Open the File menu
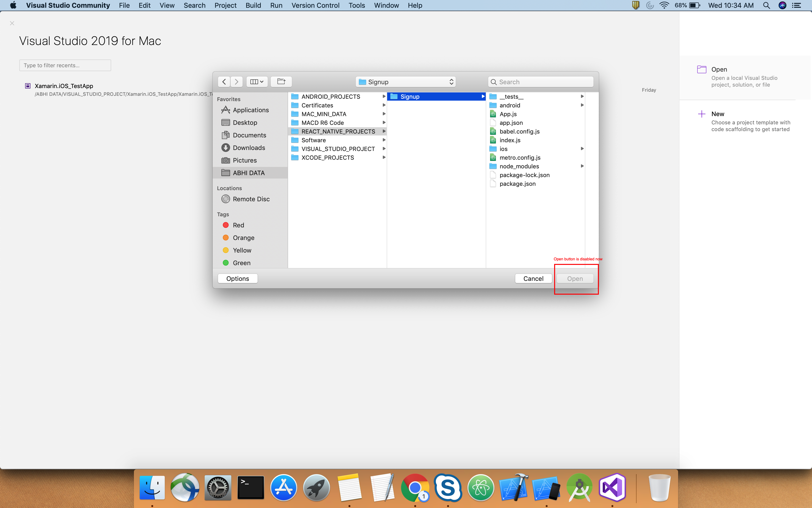Image resolution: width=812 pixels, height=508 pixels. (x=124, y=5)
